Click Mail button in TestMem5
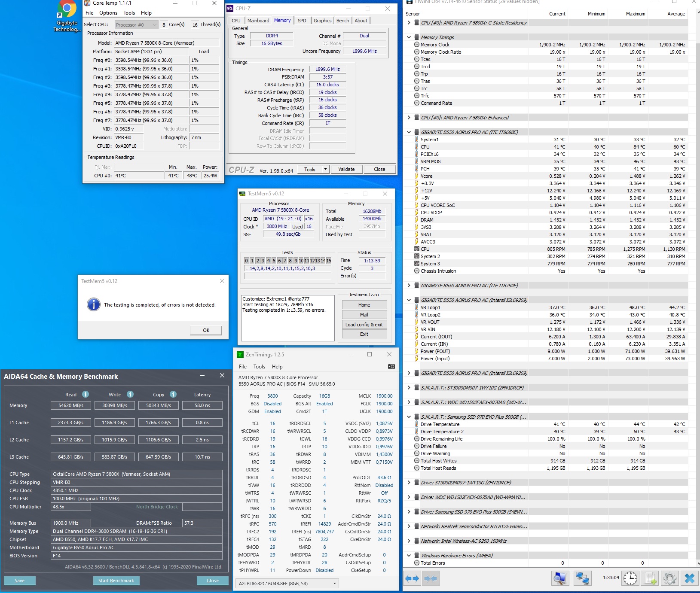The width and height of the screenshot is (700, 593). 364,315
